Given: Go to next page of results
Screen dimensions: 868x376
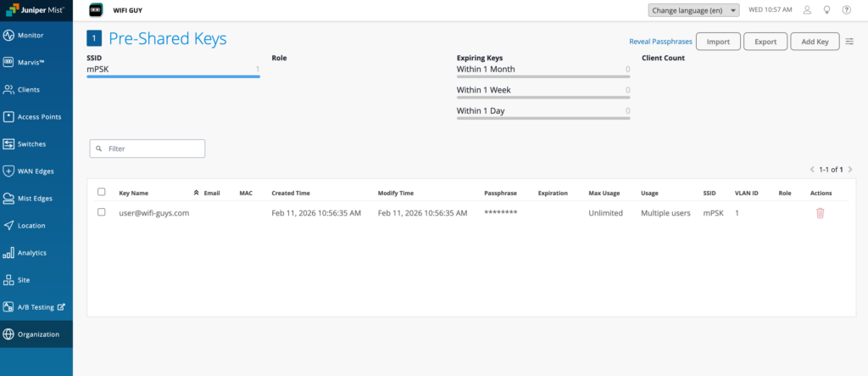Looking at the screenshot, I should point(849,170).
